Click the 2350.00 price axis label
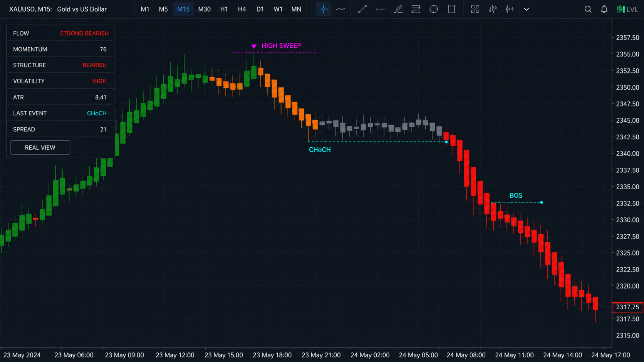644x362 pixels. 628,87
